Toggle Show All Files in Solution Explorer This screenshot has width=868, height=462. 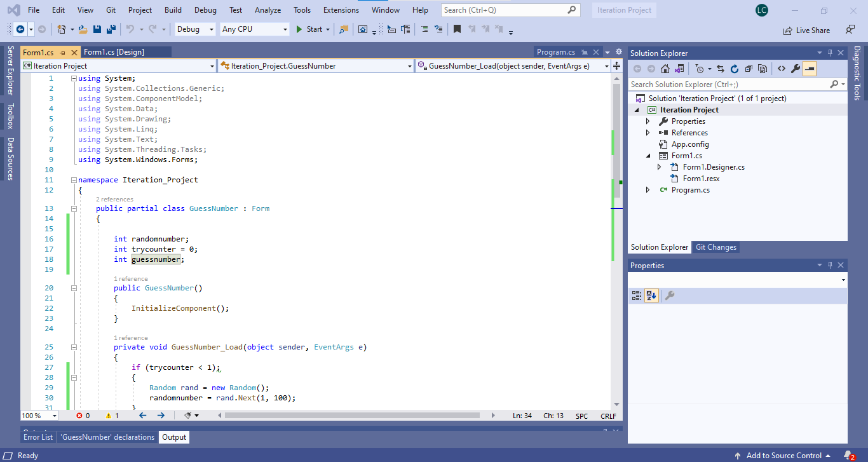(x=763, y=69)
